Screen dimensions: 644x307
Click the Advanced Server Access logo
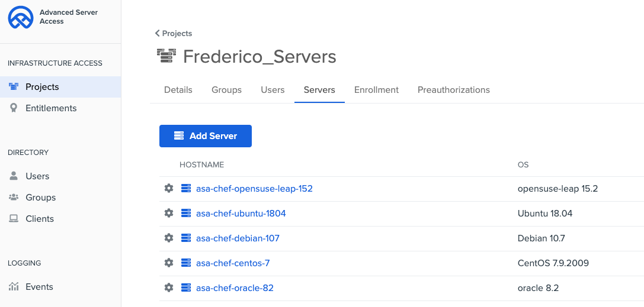(x=20, y=17)
